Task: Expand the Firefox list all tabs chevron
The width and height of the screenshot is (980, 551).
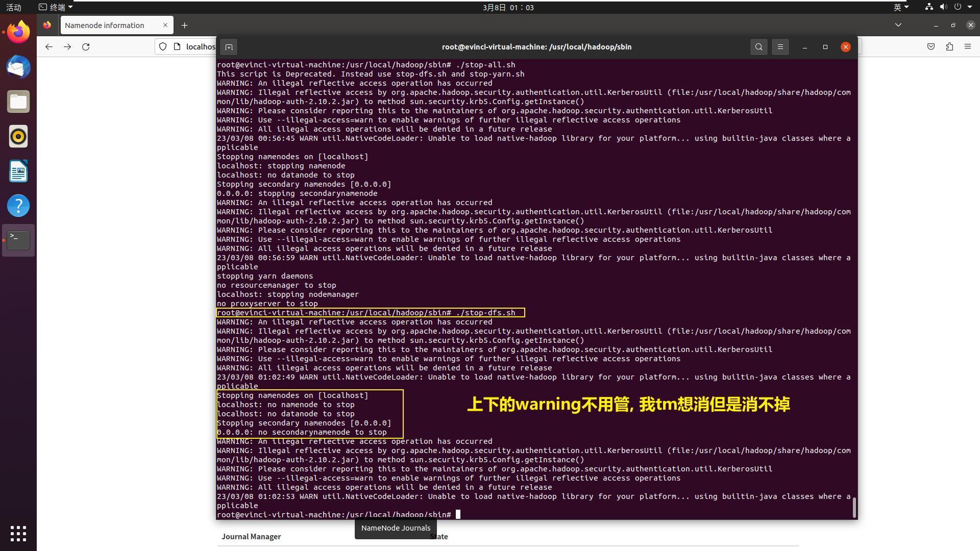Action: click(x=898, y=25)
